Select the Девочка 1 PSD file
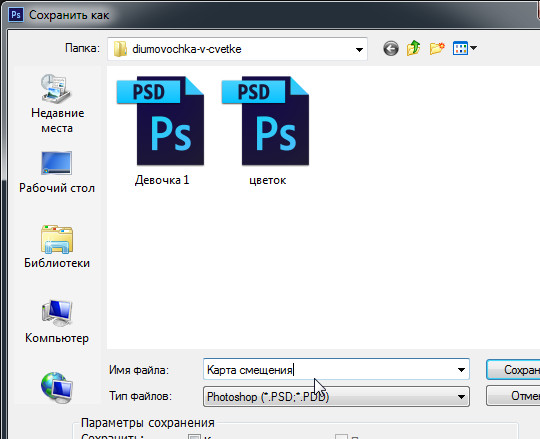This screenshot has width=540, height=439. tap(161, 131)
